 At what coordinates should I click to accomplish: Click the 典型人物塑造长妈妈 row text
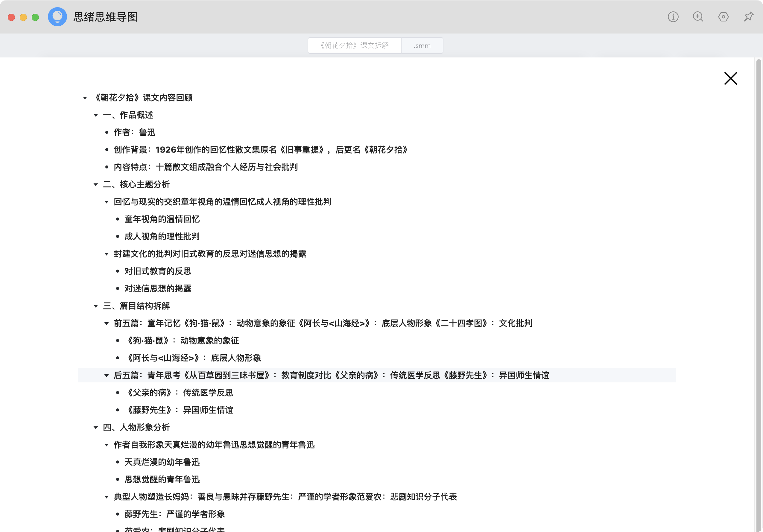click(285, 497)
